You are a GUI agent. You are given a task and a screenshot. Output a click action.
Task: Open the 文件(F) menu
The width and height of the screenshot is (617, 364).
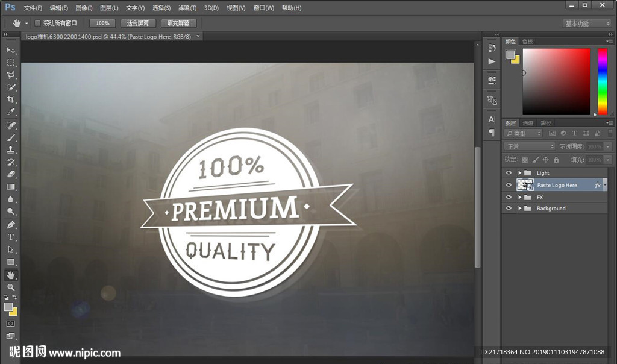(33, 8)
